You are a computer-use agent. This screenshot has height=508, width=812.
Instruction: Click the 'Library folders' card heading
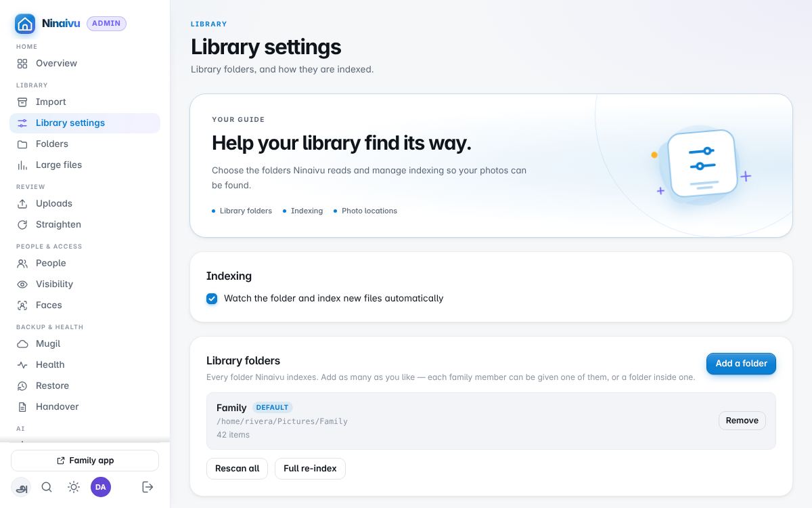click(x=243, y=361)
